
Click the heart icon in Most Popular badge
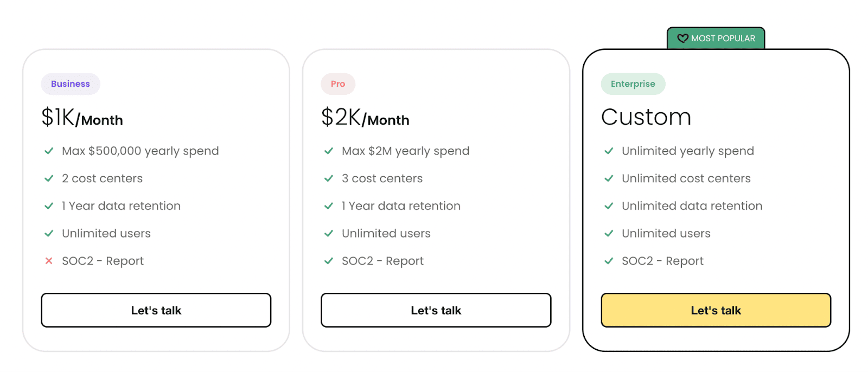(x=682, y=39)
